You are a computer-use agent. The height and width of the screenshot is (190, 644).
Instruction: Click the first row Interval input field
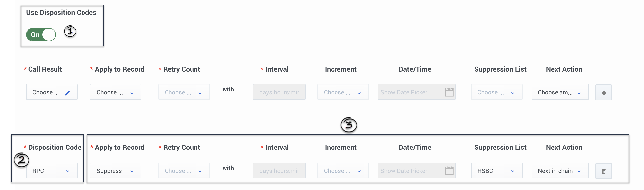click(x=279, y=92)
